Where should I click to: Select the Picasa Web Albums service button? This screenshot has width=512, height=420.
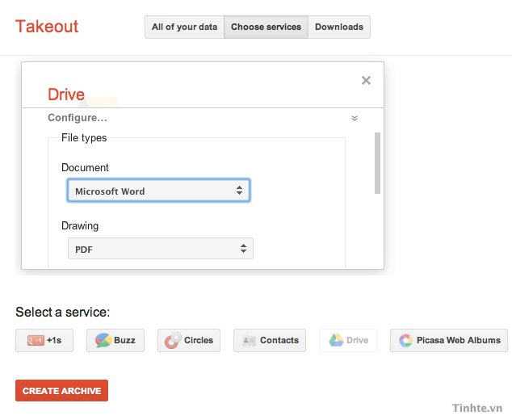449,340
